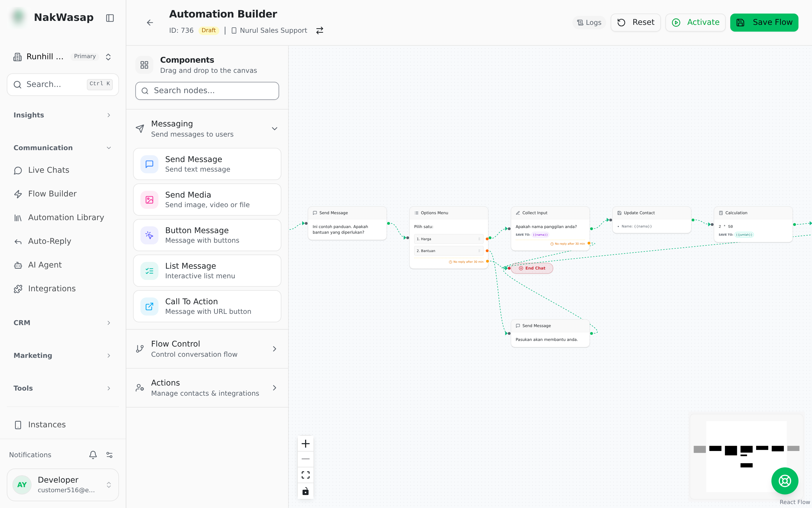Zoom out the canvas with minus icon
Screen dimensions: 812x508
click(305, 459)
